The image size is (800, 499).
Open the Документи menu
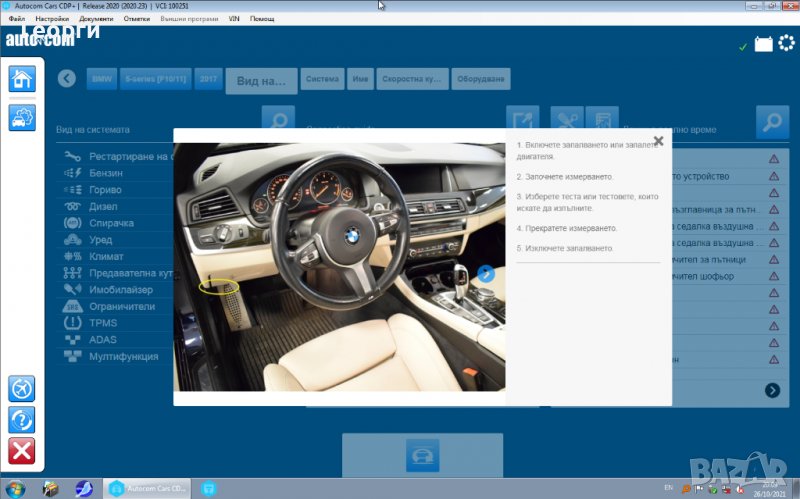[96, 19]
